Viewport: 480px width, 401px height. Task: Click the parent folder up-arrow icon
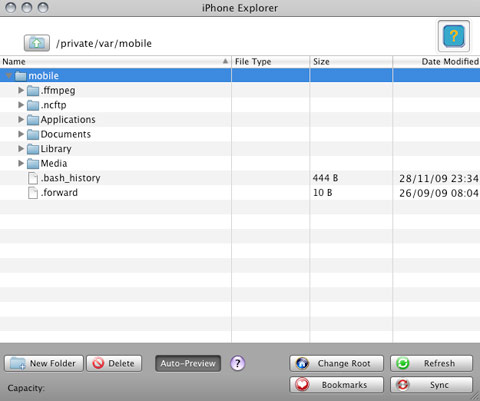point(37,43)
